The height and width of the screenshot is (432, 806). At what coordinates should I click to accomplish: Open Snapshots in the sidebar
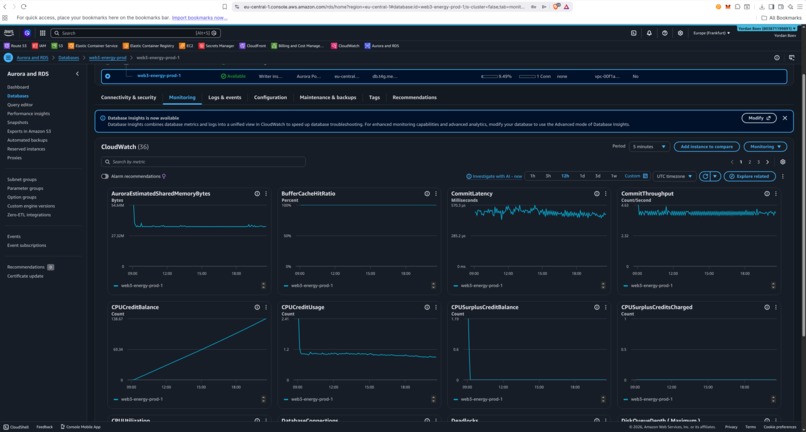coord(17,122)
